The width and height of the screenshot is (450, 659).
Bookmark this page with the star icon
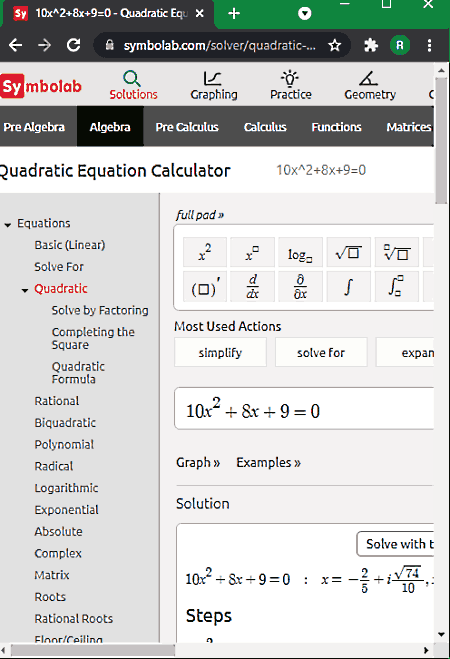(334, 45)
